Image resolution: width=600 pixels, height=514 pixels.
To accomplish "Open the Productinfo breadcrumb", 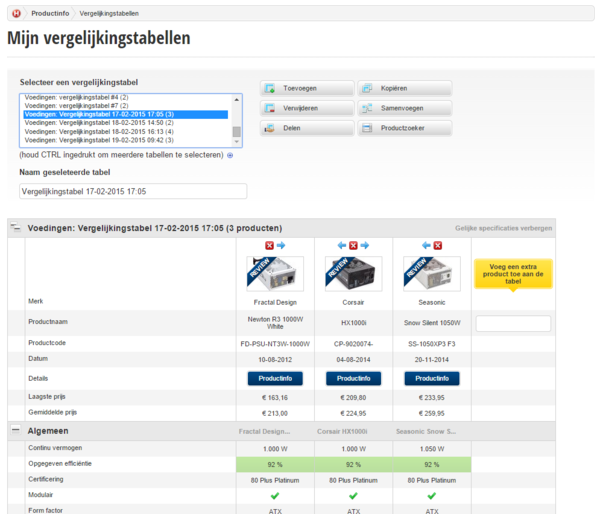I will pos(50,13).
